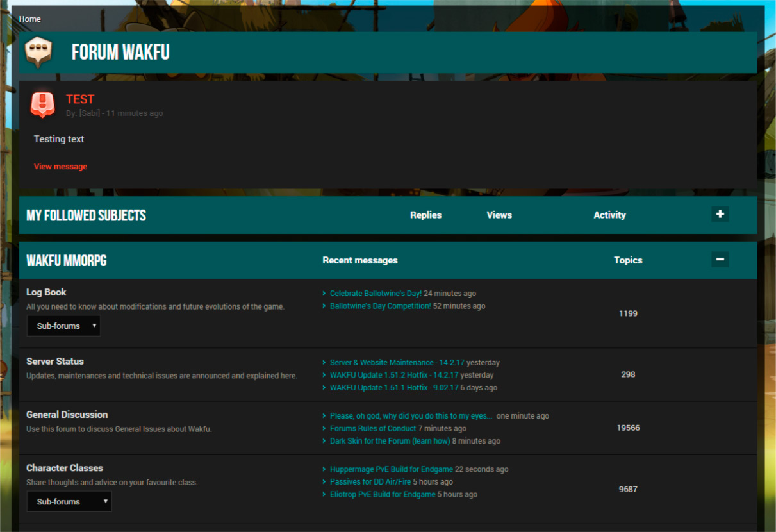Screen dimensions: 776x532
Task: Click topic count 9687 for Character Classes
Action: pos(628,489)
